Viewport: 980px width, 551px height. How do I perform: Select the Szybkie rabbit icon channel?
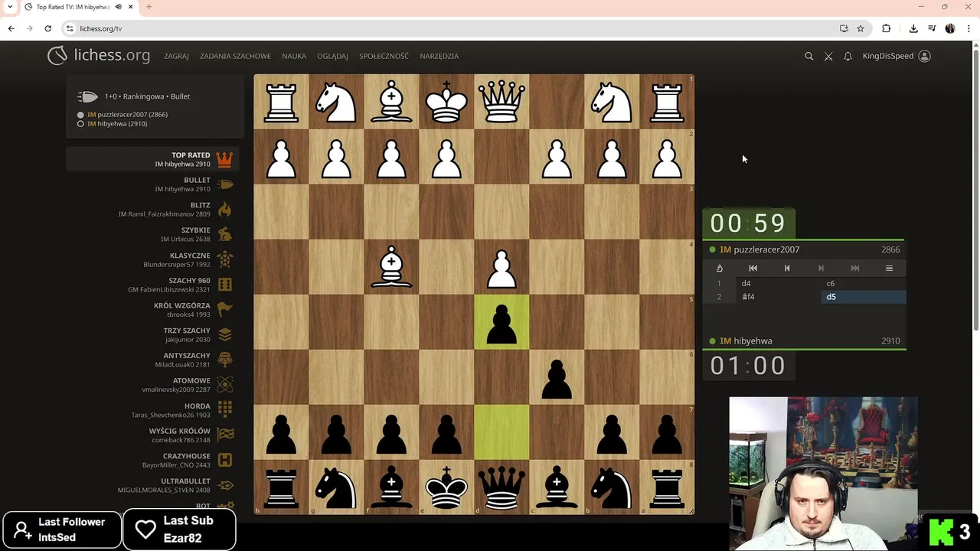pyautogui.click(x=224, y=234)
